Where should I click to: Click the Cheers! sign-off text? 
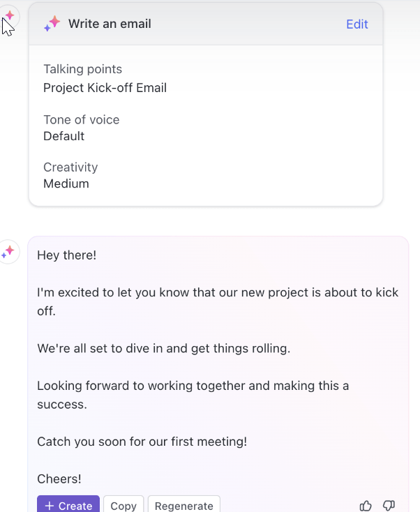(x=59, y=479)
